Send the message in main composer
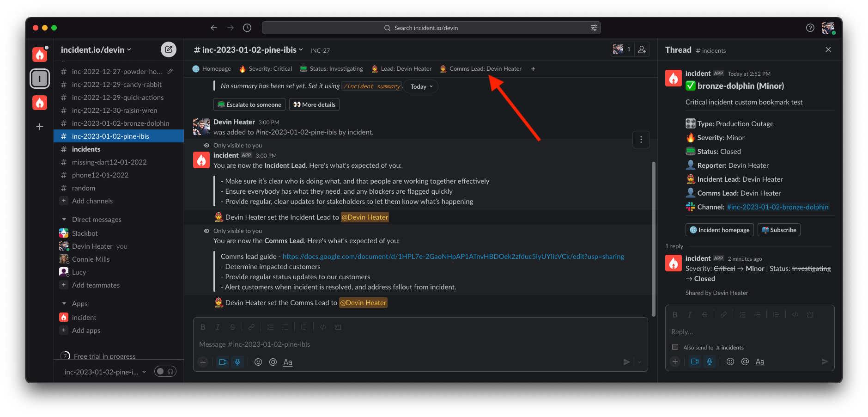The image size is (868, 417). [x=626, y=362]
